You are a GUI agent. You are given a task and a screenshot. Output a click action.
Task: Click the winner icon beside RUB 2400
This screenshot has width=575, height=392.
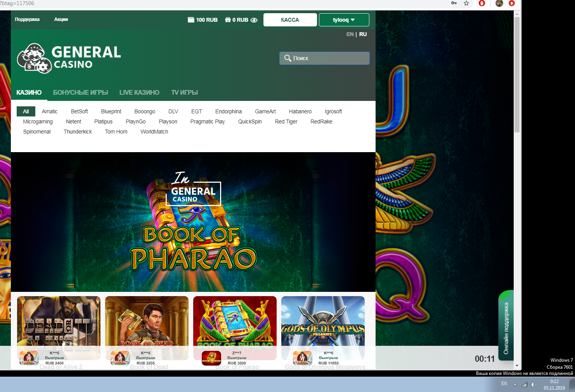point(29,358)
